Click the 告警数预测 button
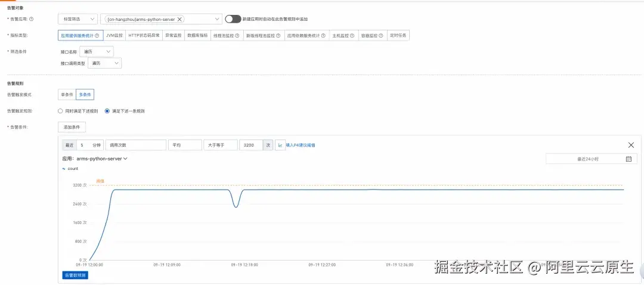Screen dimensions: 644x285 click(75, 275)
